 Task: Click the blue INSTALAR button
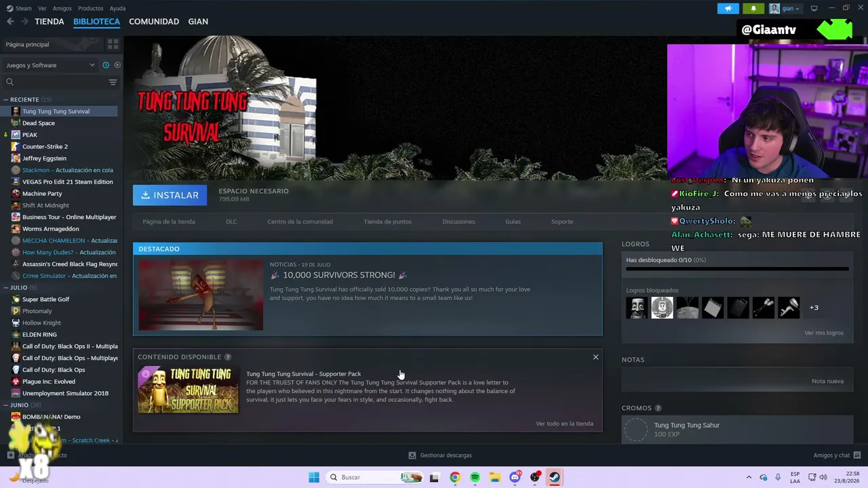pos(170,195)
